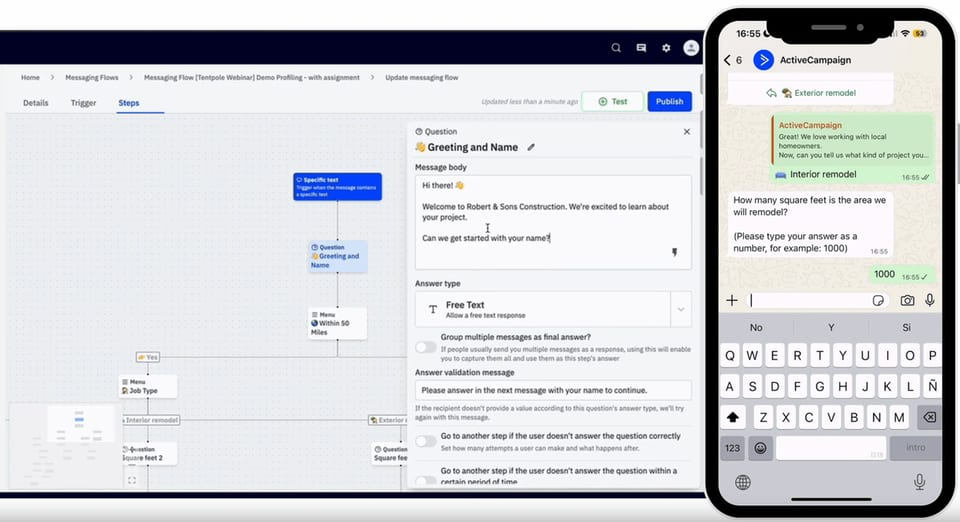Image resolution: width=960 pixels, height=522 pixels.
Task: Tap the No keyboard suggestion
Action: click(756, 327)
